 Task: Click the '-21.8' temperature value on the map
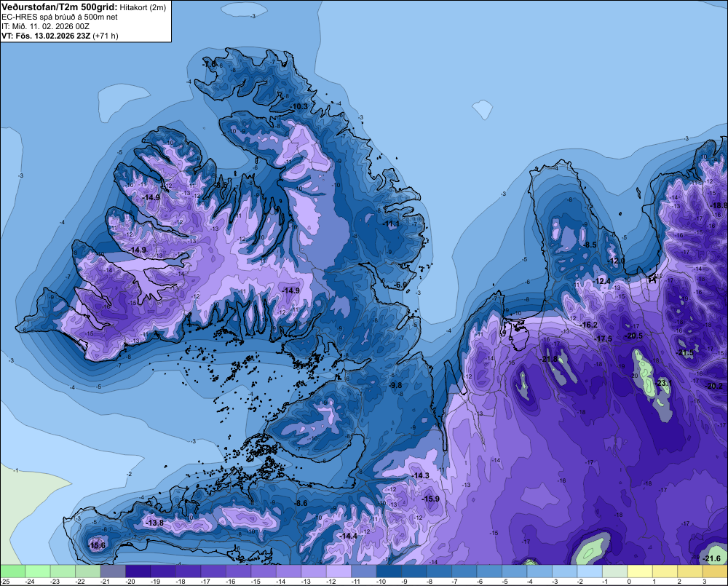[549, 359]
